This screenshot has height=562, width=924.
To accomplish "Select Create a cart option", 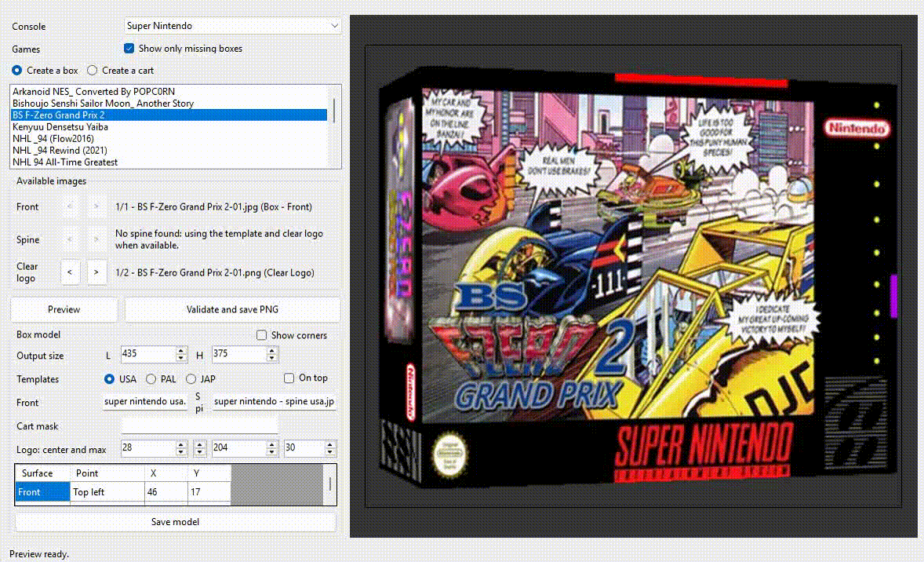I will [93, 70].
